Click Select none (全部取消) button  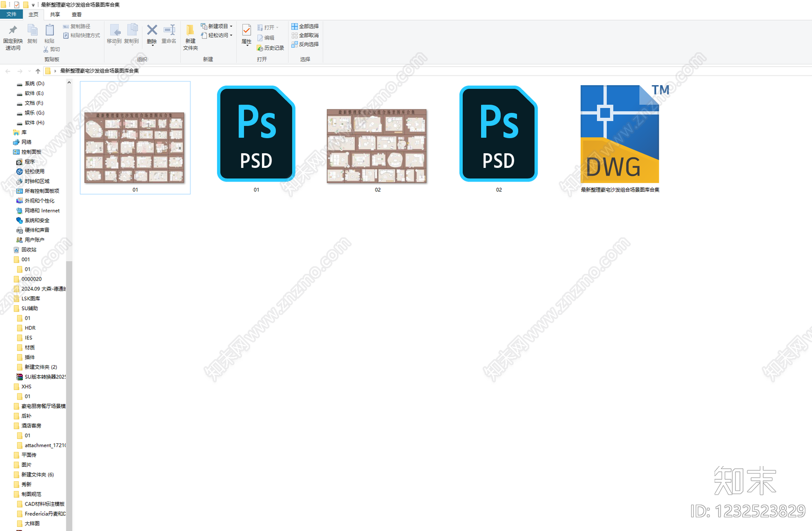coord(305,36)
